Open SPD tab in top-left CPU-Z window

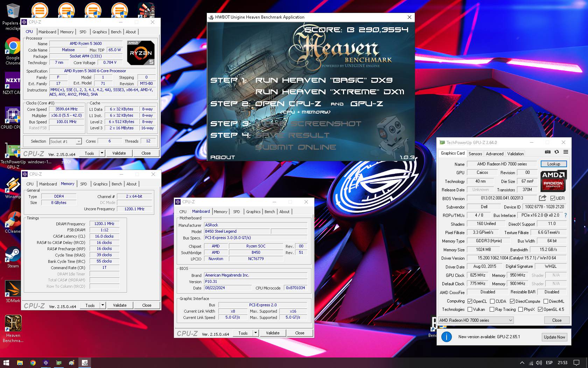(x=83, y=32)
